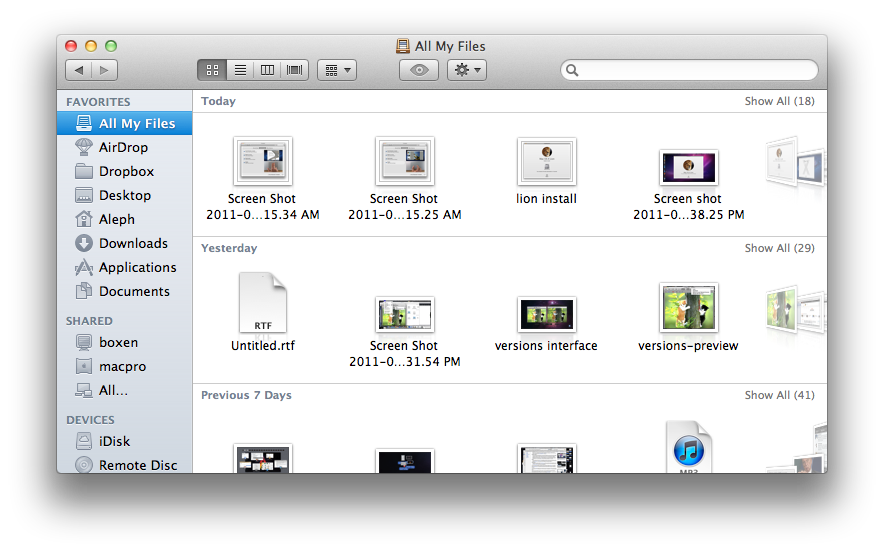Select the versions-preview thumbnail
This screenshot has height=552, width=884.
[688, 308]
